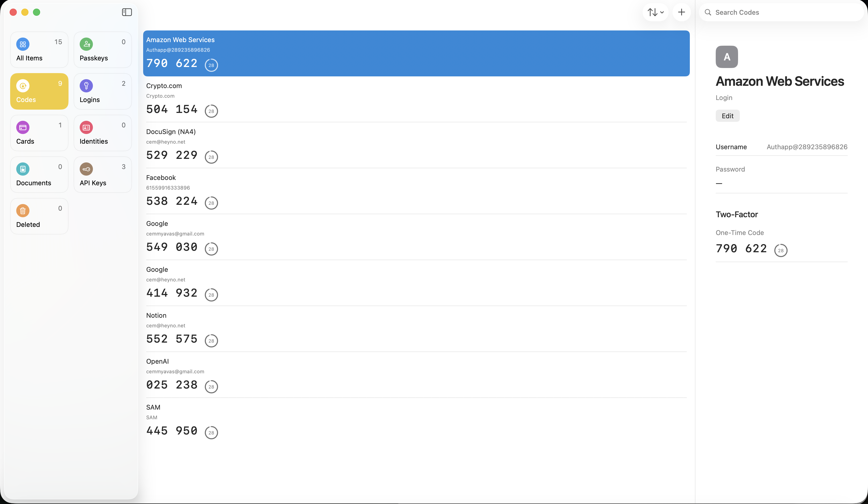Open the Passkeys category
Screen dimensions: 868x504
coord(103,50)
